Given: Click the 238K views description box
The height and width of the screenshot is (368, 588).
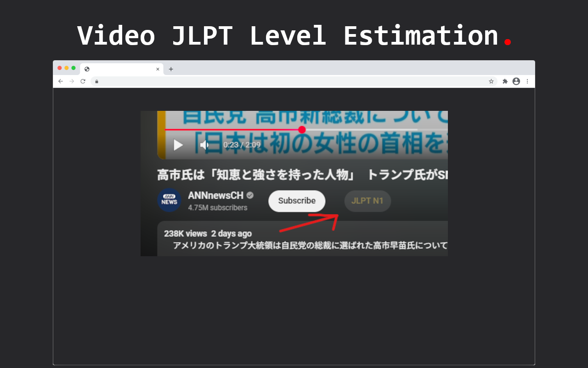Looking at the screenshot, I should click(302, 237).
